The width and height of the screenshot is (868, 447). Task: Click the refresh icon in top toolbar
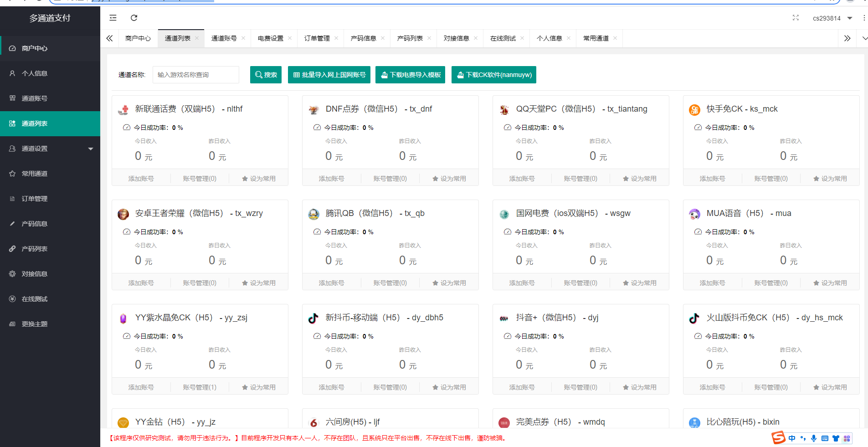[134, 18]
